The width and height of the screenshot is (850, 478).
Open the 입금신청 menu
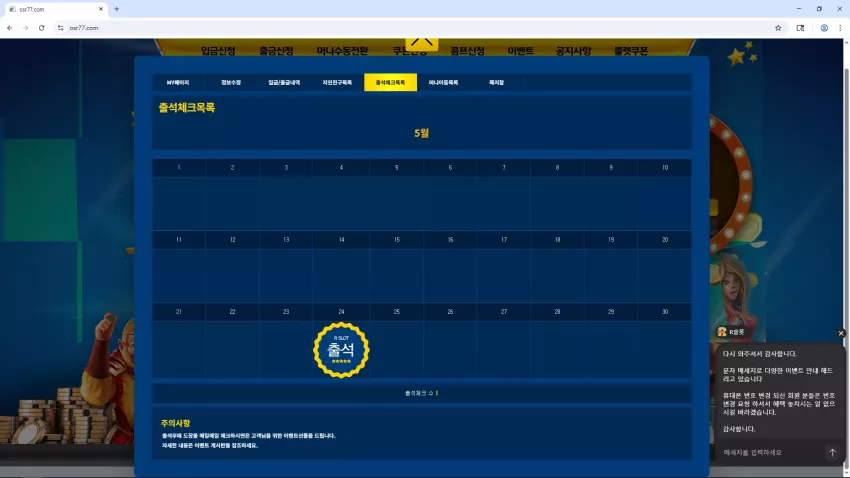pyautogui.click(x=218, y=50)
